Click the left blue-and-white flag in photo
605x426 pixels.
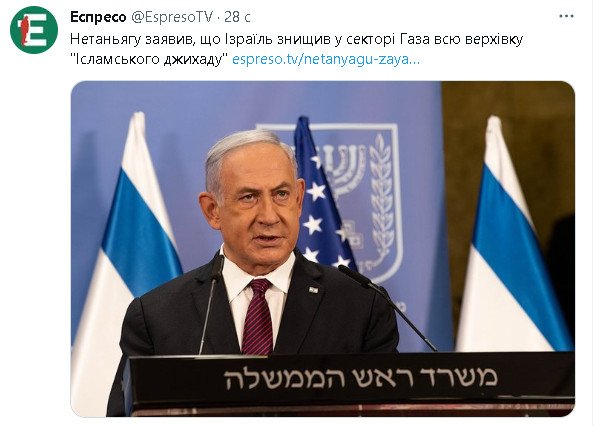[127, 255]
